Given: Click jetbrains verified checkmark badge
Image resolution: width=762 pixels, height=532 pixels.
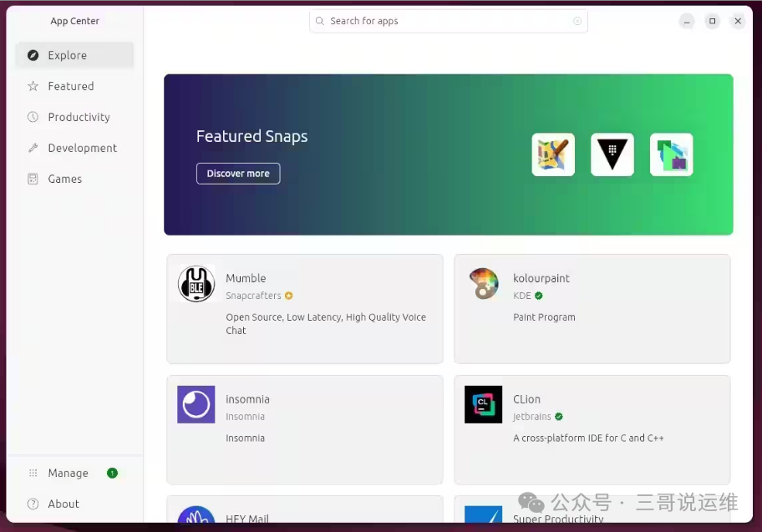Looking at the screenshot, I should pos(559,417).
